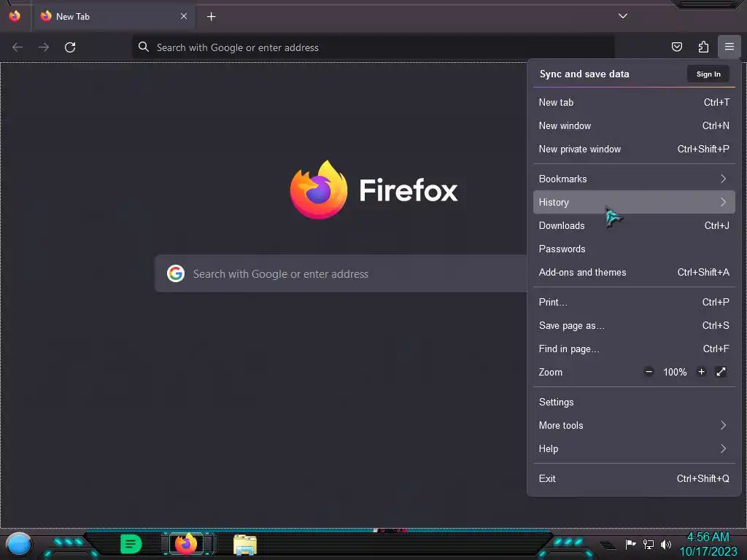The width and height of the screenshot is (747, 560).
Task: Expand the Bookmarks submenu
Action: point(634,179)
